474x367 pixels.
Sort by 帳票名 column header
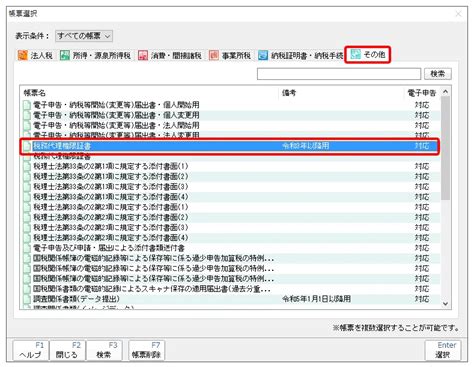[149, 93]
